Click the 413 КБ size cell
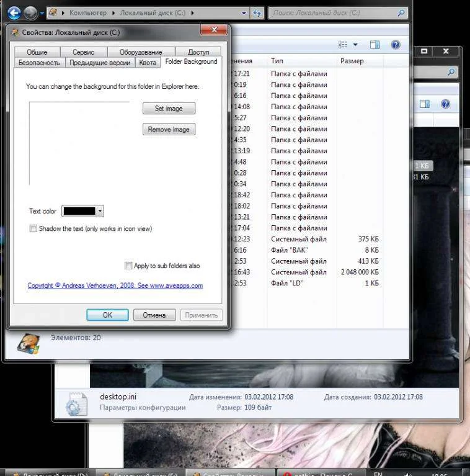The height and width of the screenshot is (476, 470). point(368,261)
